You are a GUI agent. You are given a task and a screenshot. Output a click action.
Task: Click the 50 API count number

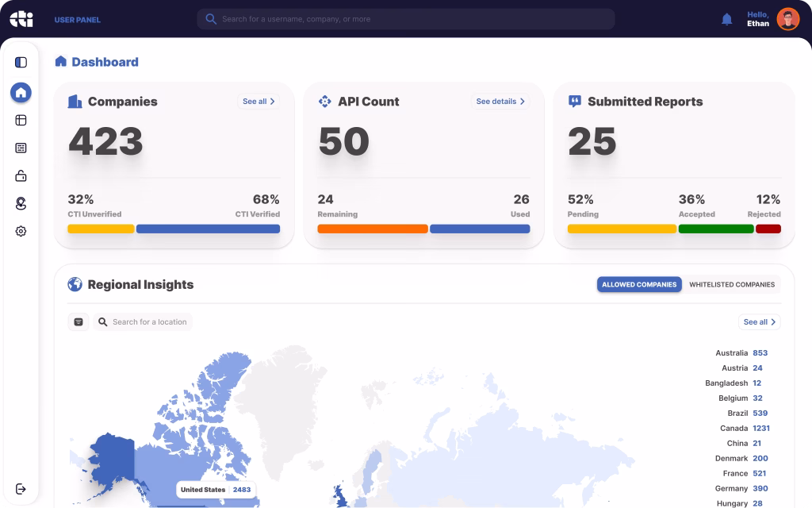[344, 141]
